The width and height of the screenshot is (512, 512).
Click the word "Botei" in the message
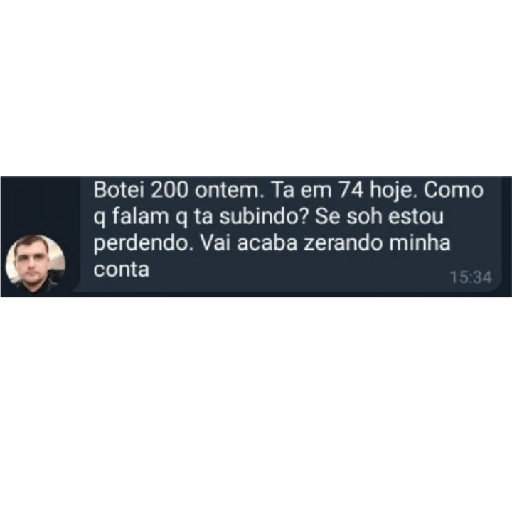[119, 190]
